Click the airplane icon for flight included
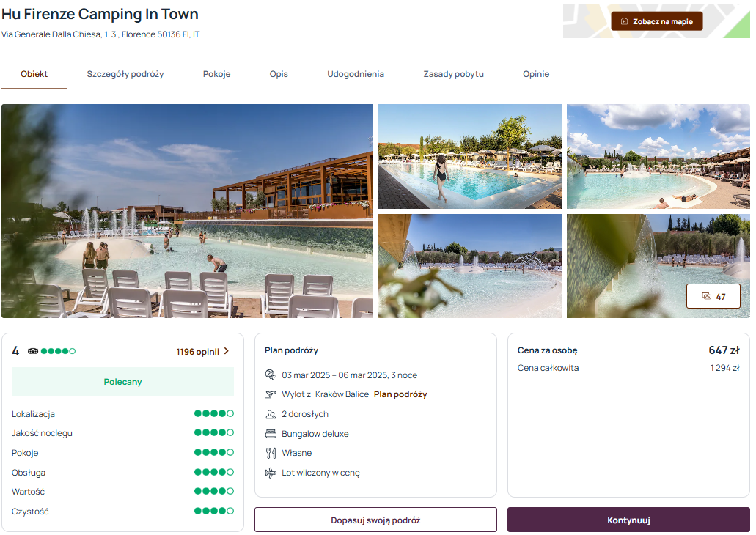 [271, 473]
